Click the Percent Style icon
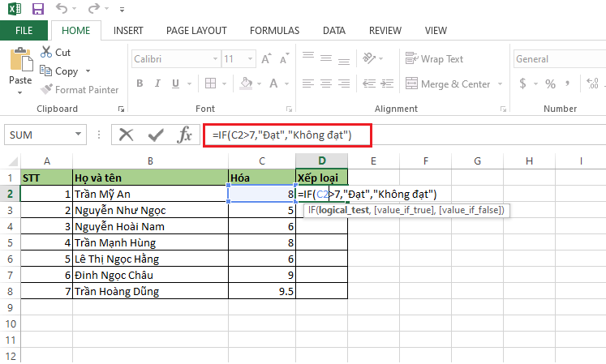 pyautogui.click(x=550, y=84)
